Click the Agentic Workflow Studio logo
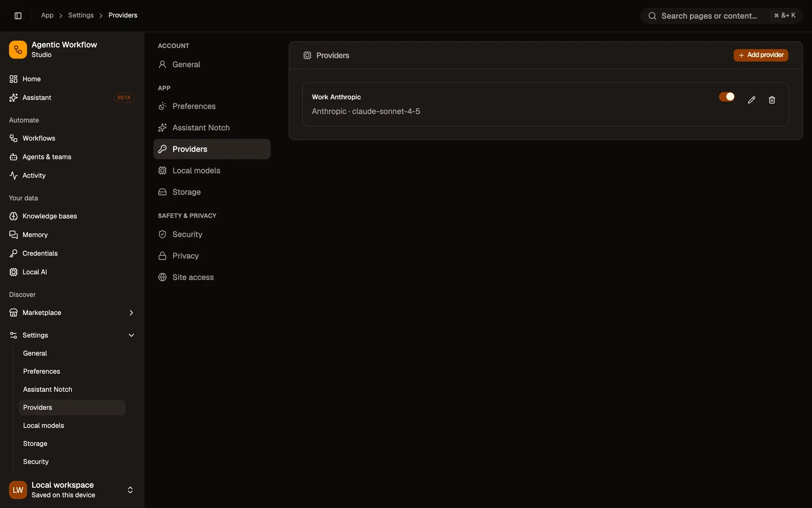812x508 pixels. (x=18, y=50)
